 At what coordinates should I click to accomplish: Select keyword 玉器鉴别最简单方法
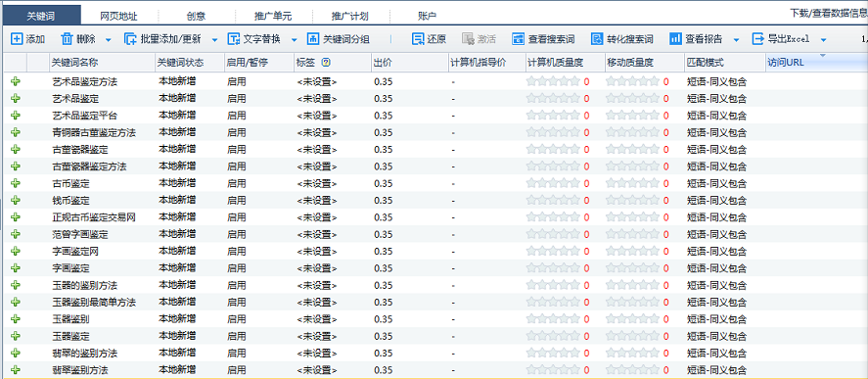tap(94, 302)
